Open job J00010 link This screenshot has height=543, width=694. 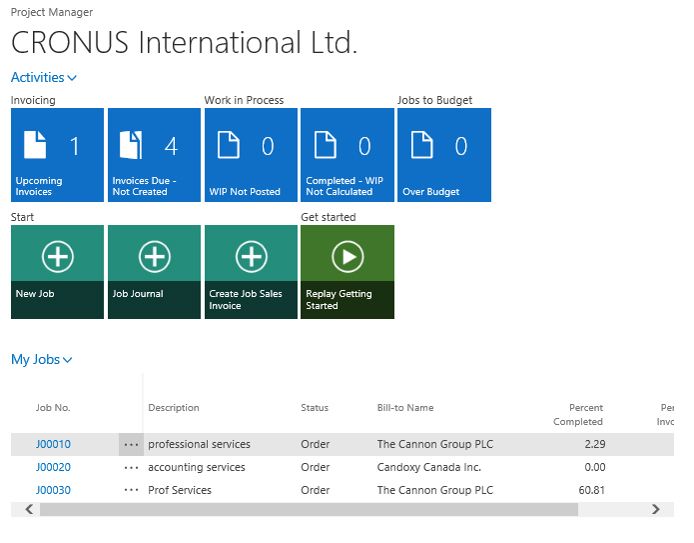[x=53, y=444]
